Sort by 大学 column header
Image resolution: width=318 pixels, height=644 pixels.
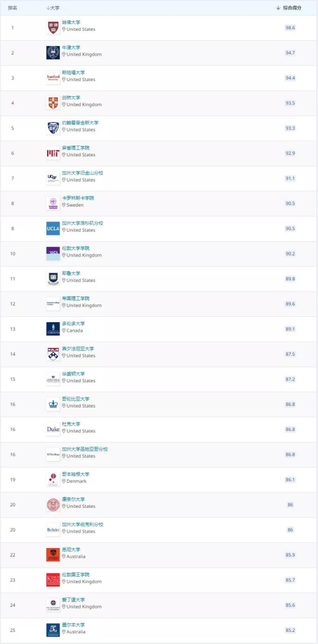(x=53, y=8)
